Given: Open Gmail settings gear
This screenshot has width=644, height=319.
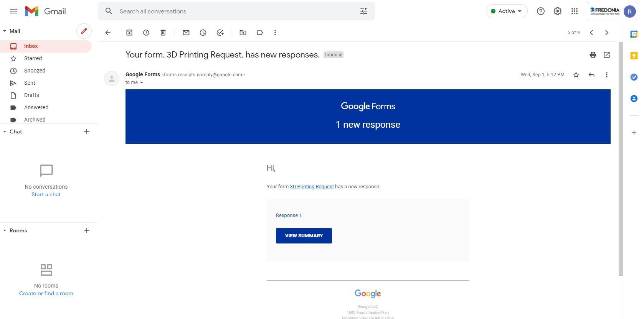Looking at the screenshot, I should point(558,11).
